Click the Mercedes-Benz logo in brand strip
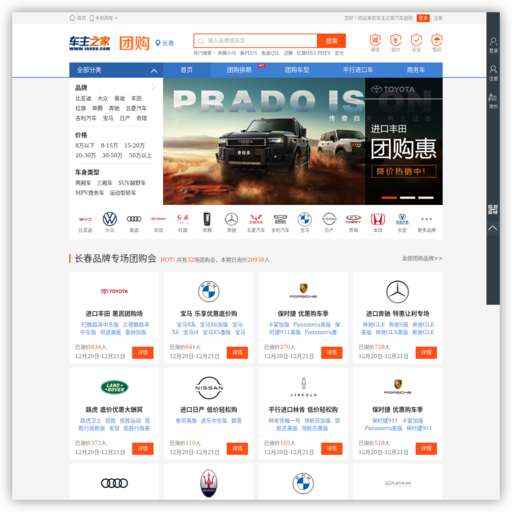The width and height of the screenshot is (512, 512). click(231, 219)
